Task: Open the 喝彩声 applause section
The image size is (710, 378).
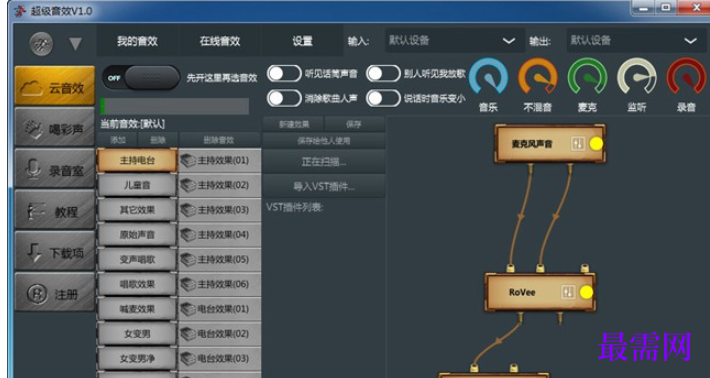Action: pyautogui.click(x=55, y=128)
